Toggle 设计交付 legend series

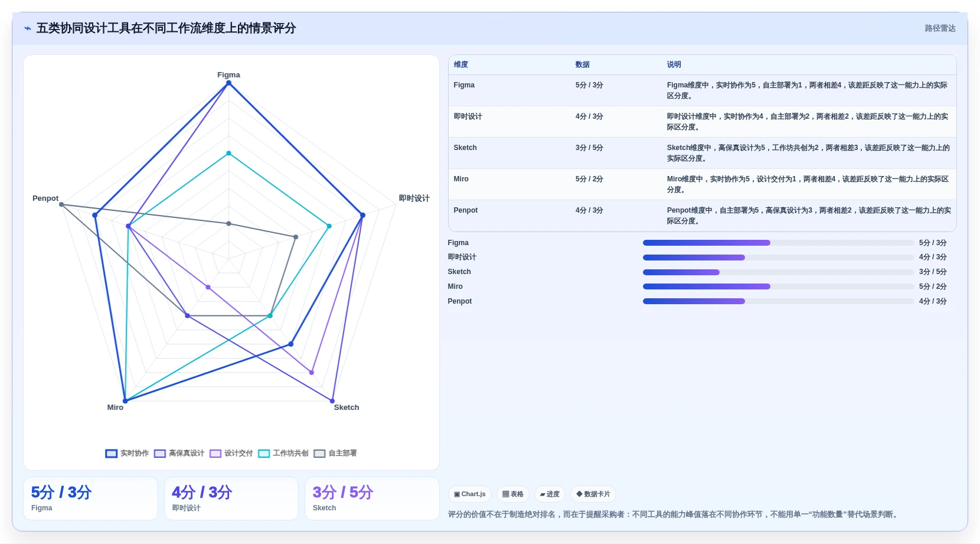[x=231, y=453]
